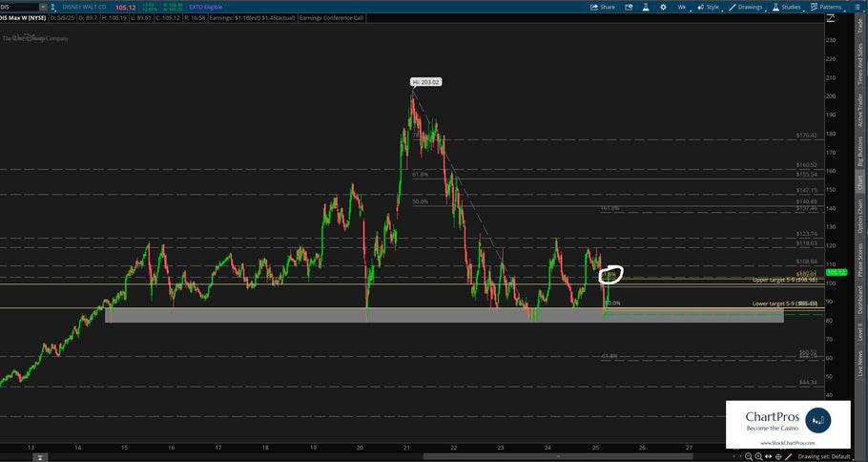Open the Patterns menu
Viewport: 868px width, 462px height.
click(x=826, y=8)
